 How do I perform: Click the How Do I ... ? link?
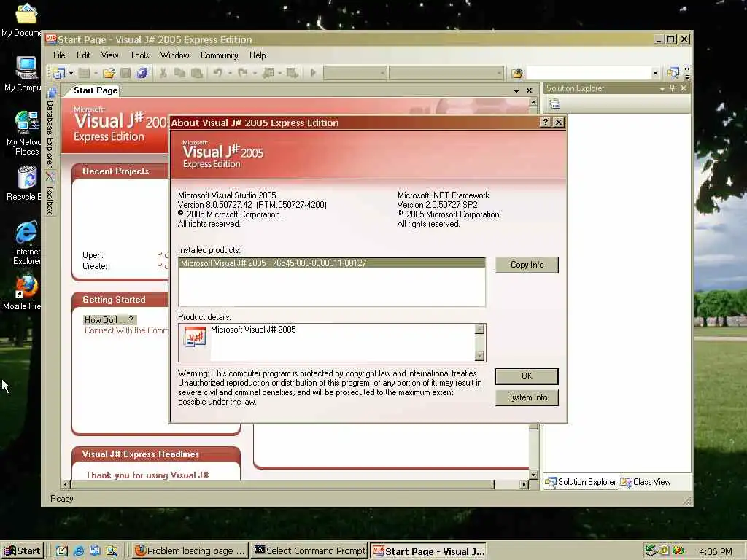coord(109,320)
